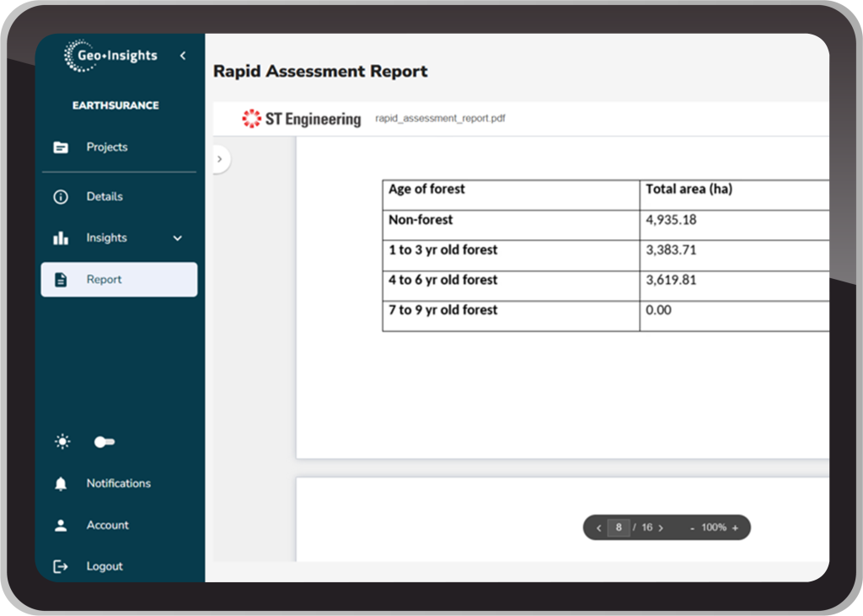Open the Account page
Screen dimensions: 863x616
click(x=108, y=525)
